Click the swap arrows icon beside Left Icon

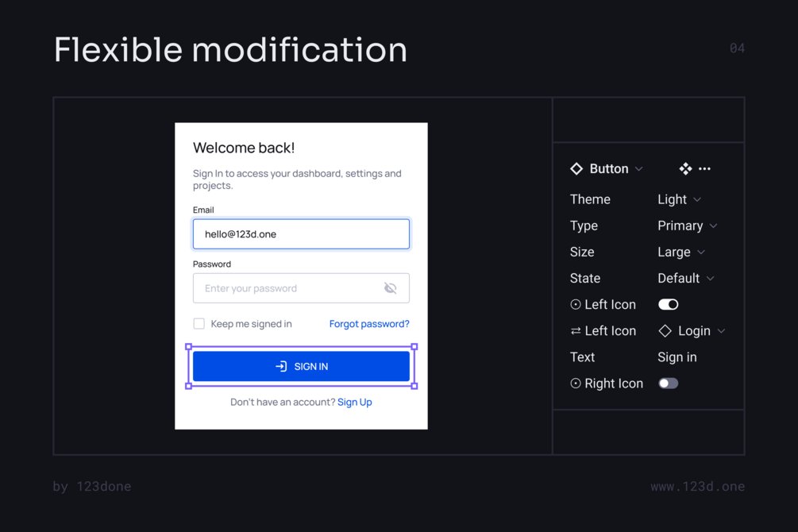pyautogui.click(x=576, y=331)
